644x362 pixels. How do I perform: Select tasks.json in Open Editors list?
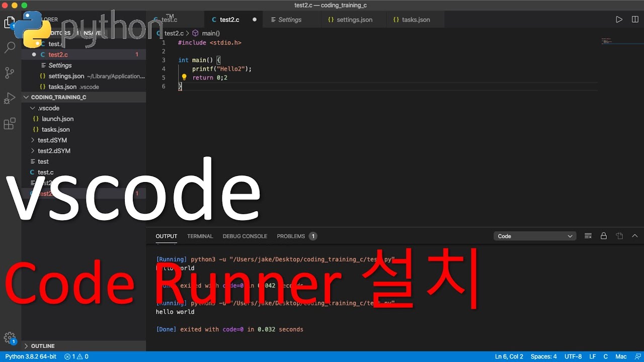[x=84, y=86]
